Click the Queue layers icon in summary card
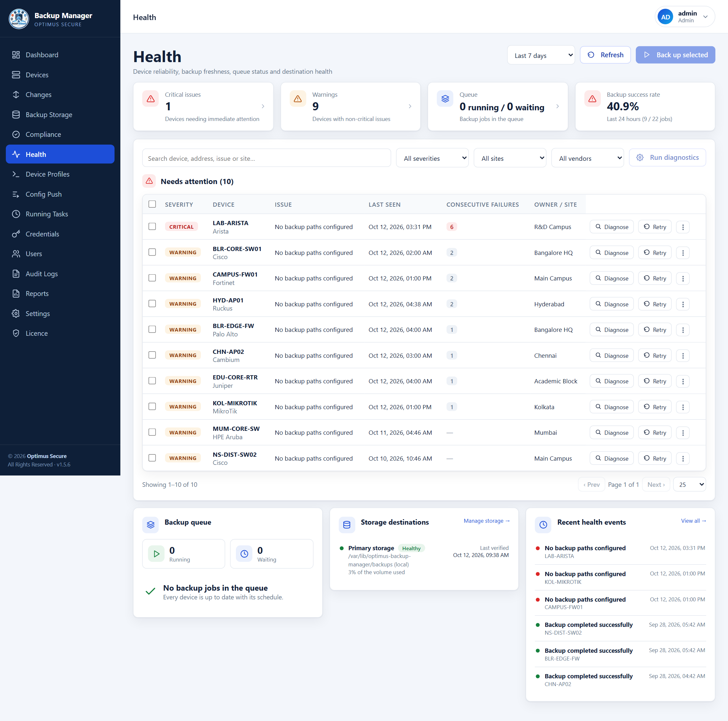The image size is (728, 721). point(445,99)
